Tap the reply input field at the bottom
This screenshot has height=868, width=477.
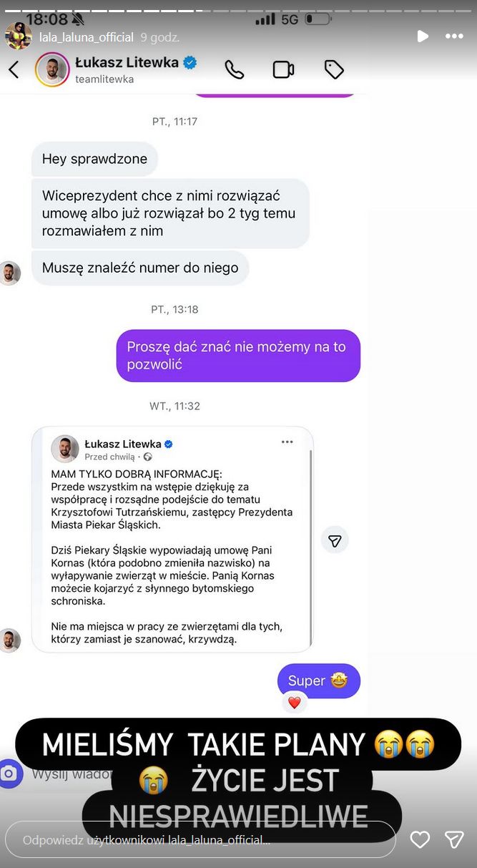[x=200, y=840]
